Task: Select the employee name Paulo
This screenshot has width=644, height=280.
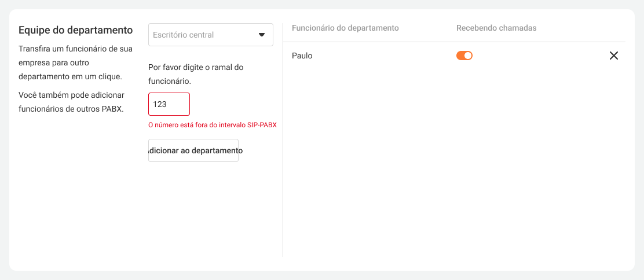Action: 302,56
